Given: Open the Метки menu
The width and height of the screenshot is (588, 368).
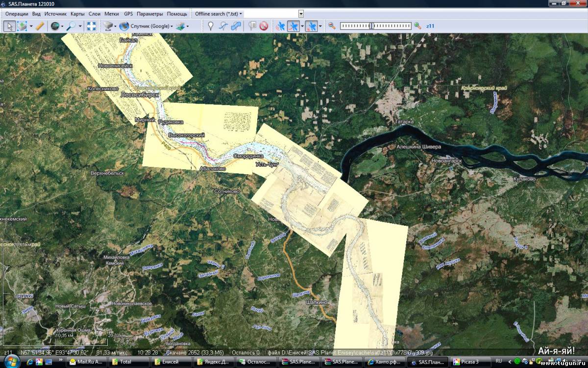Looking at the screenshot, I should 112,14.
